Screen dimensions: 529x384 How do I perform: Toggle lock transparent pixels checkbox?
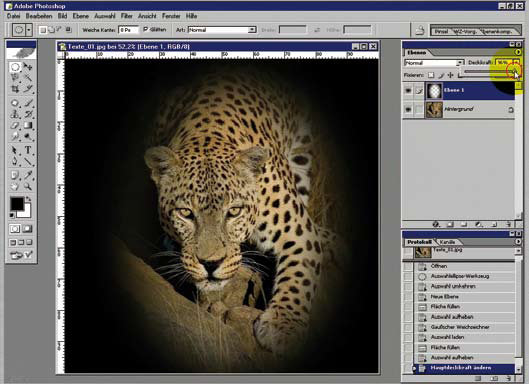[431, 75]
